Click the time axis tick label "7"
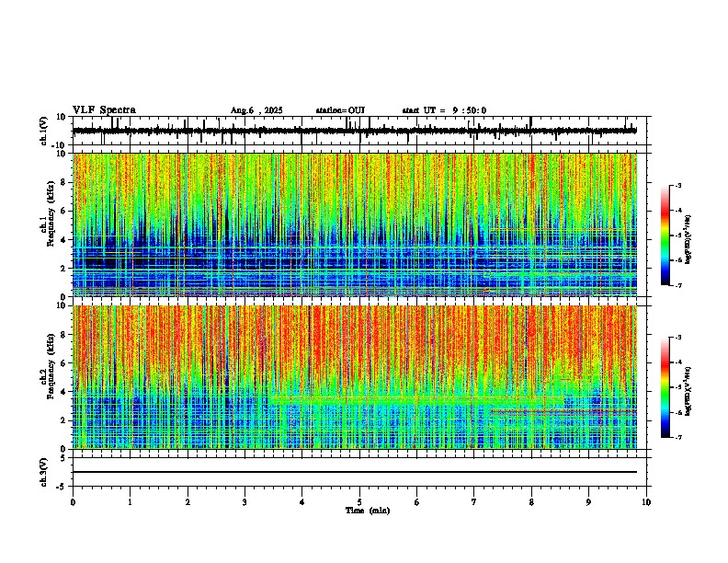The height and width of the screenshot is (563, 728). (473, 502)
